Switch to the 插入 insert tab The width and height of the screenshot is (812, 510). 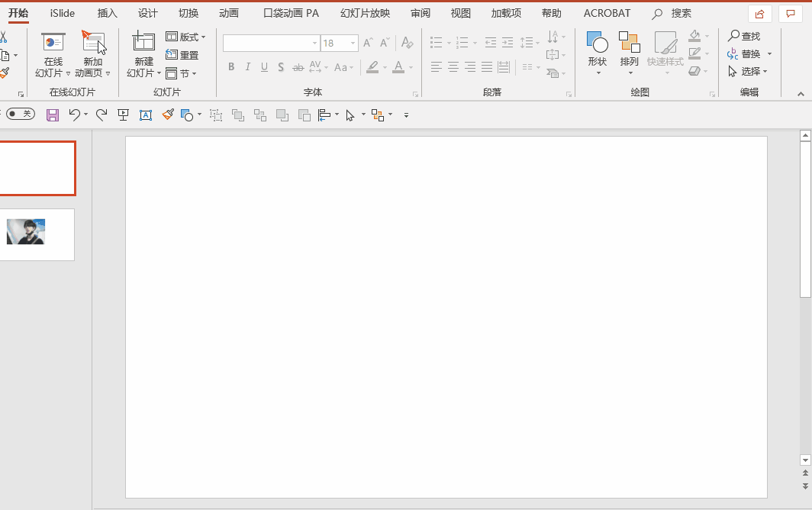107,14
